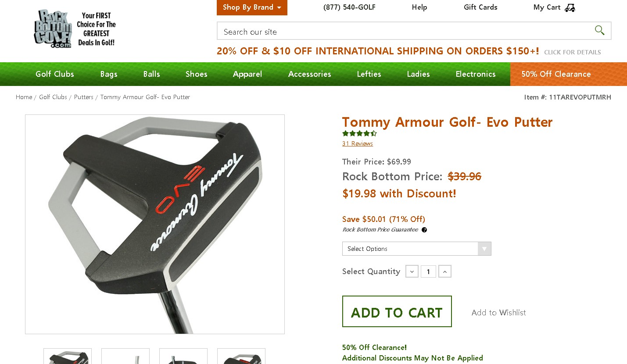Image resolution: width=627 pixels, height=364 pixels.
Task: Open the Golf Clubs menu
Action: pos(55,74)
